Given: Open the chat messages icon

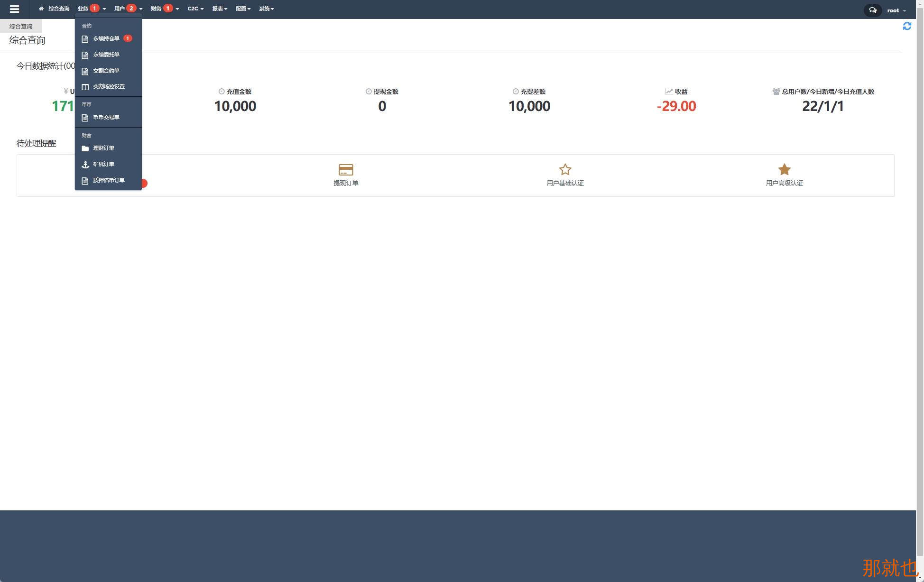Looking at the screenshot, I should point(872,10).
